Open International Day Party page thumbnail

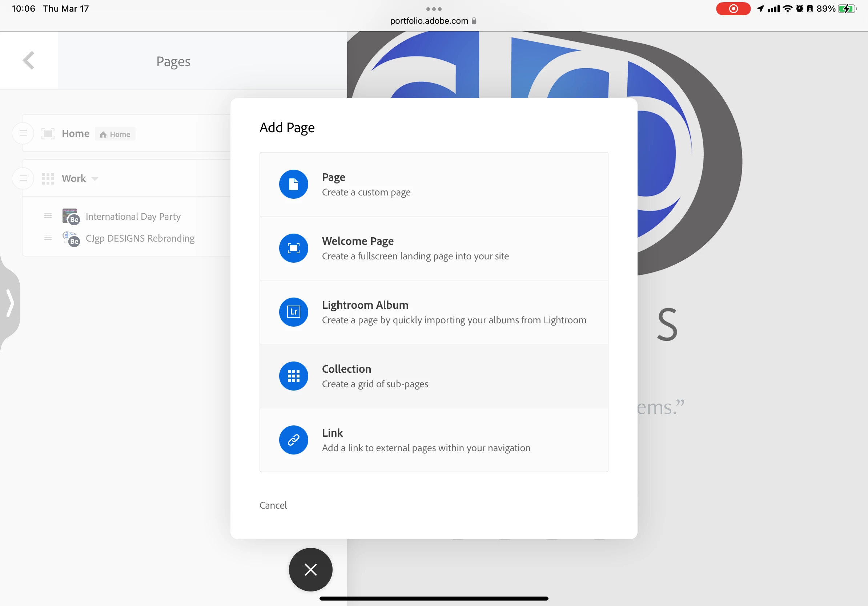click(71, 216)
